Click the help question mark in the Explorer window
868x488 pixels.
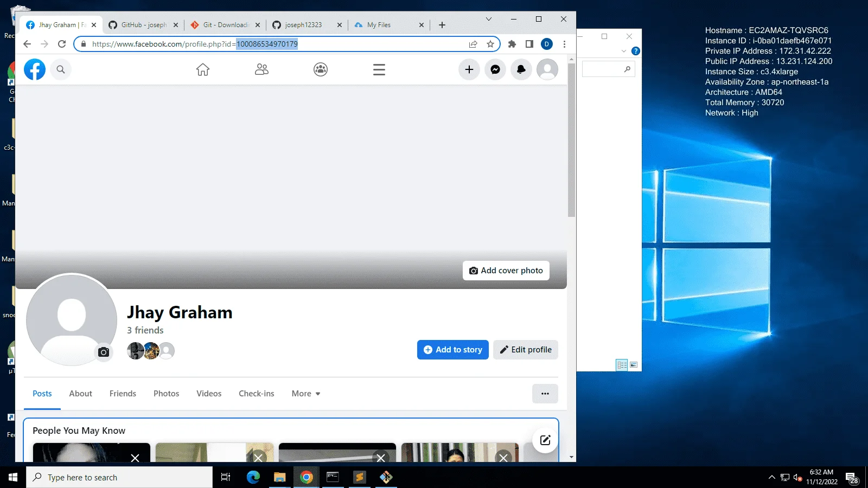[636, 51]
